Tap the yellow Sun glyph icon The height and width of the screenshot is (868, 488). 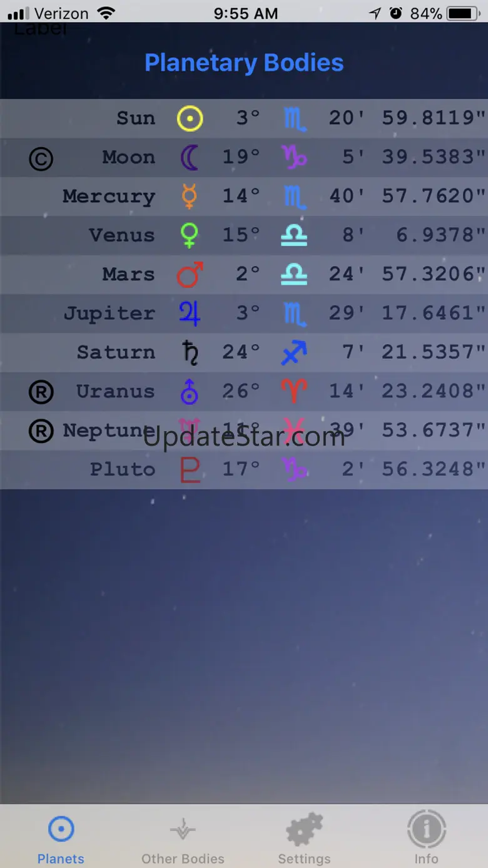pos(190,118)
